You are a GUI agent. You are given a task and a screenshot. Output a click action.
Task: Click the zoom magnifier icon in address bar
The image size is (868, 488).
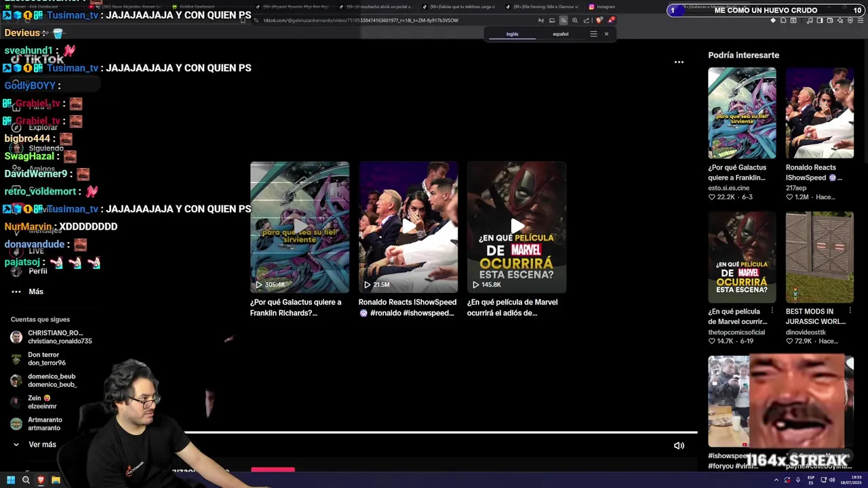575,20
